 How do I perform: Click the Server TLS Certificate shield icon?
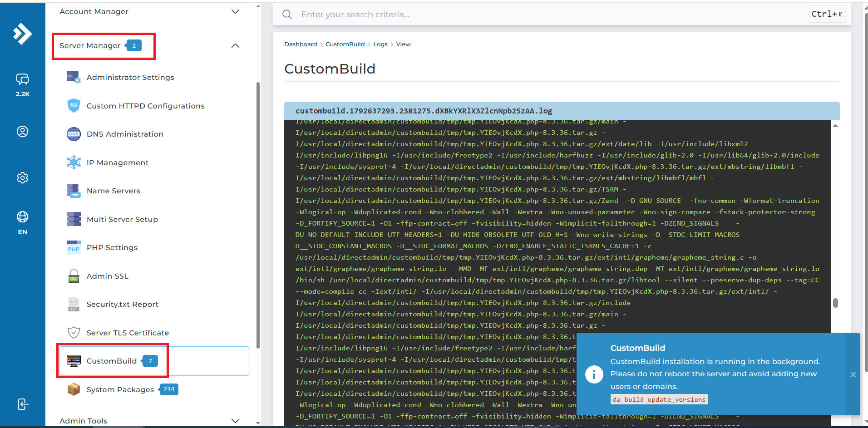74,333
